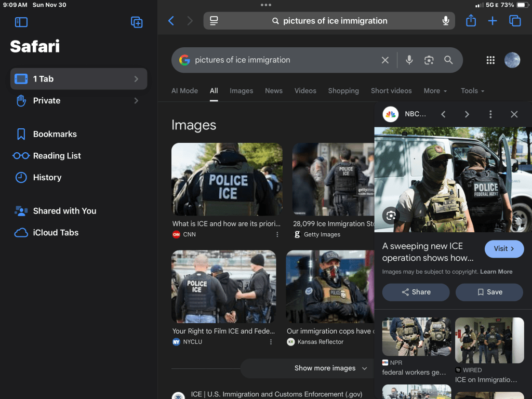532x399 pixels.
Task: Open new tab group icon
Action: point(137,22)
